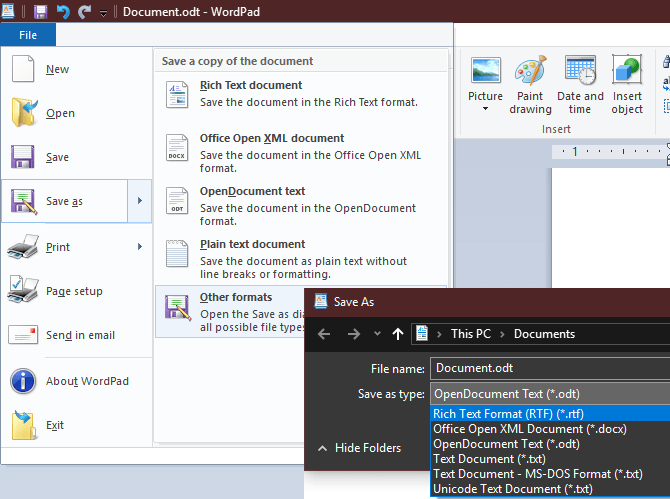The width and height of the screenshot is (670, 499).
Task: Click Exit in the File menu
Action: point(76,425)
